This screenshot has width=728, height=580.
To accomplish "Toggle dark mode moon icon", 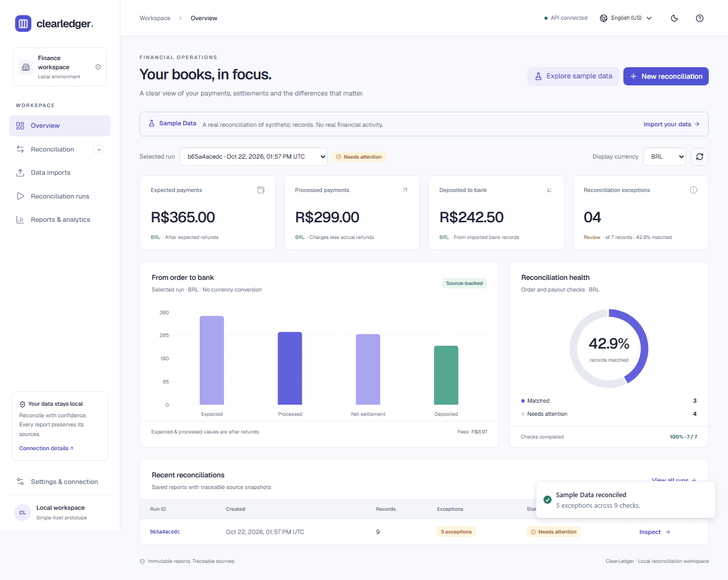I will pyautogui.click(x=674, y=18).
